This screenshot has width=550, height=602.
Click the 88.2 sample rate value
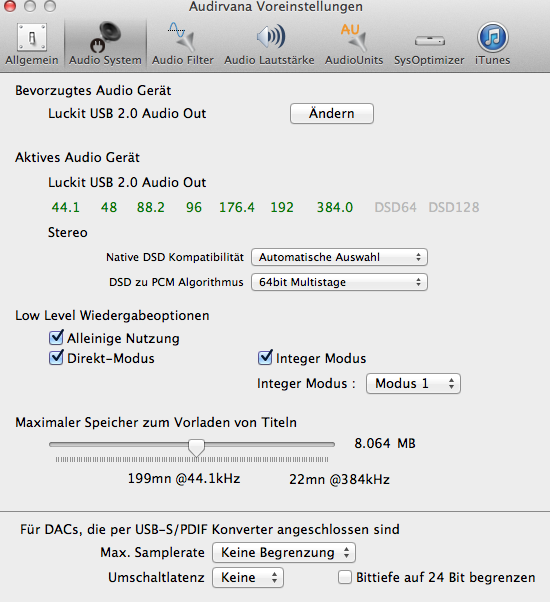point(150,207)
